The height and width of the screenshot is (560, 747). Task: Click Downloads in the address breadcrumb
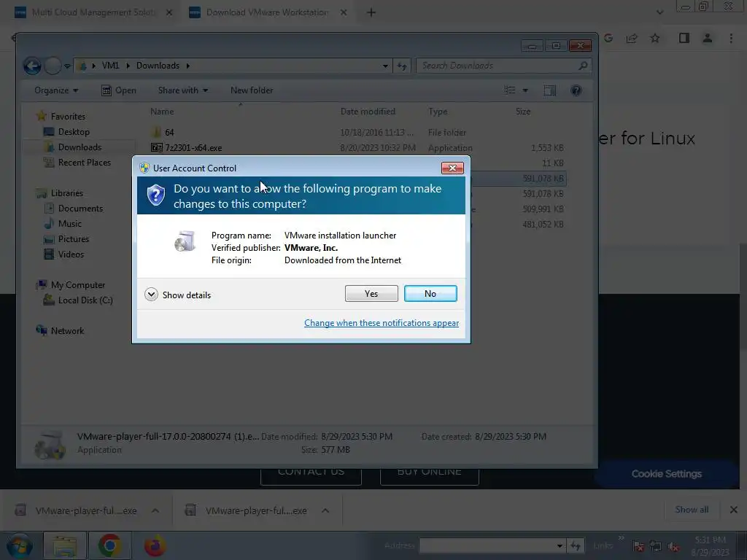click(158, 66)
